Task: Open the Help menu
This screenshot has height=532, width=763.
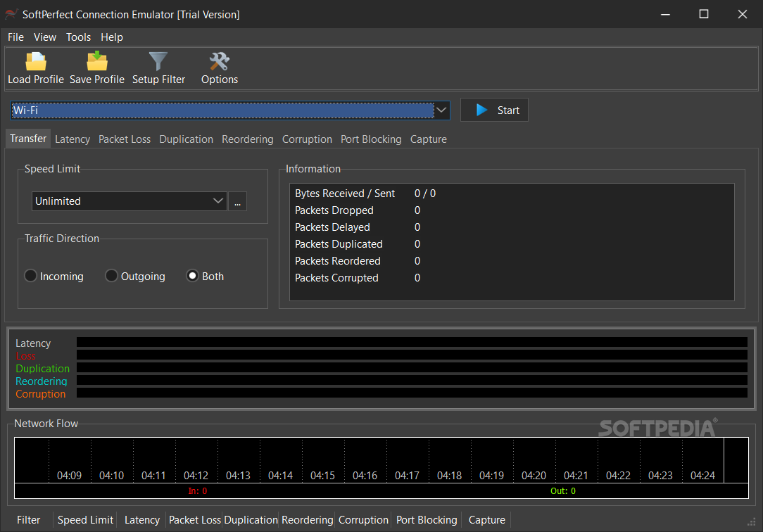Action: [111, 37]
